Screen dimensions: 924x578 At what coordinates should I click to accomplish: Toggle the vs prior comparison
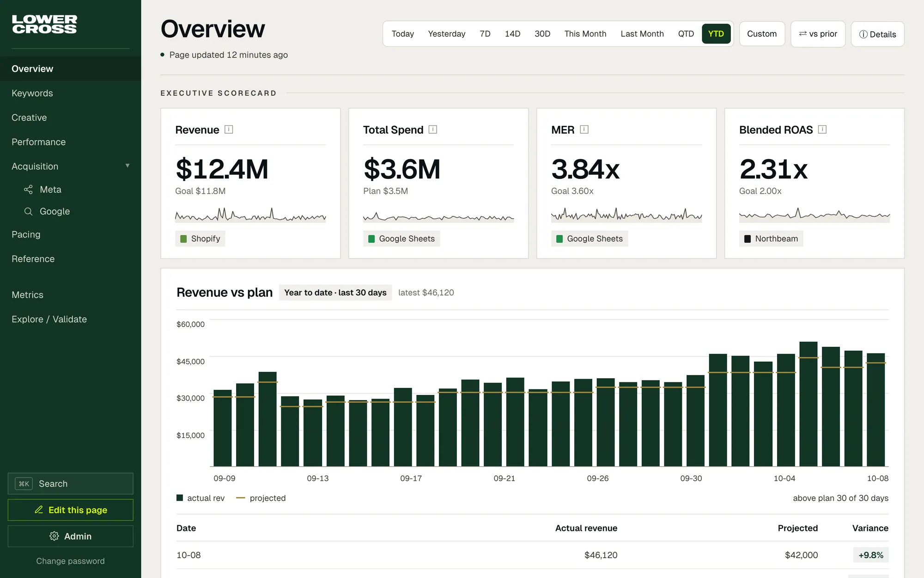(x=818, y=34)
